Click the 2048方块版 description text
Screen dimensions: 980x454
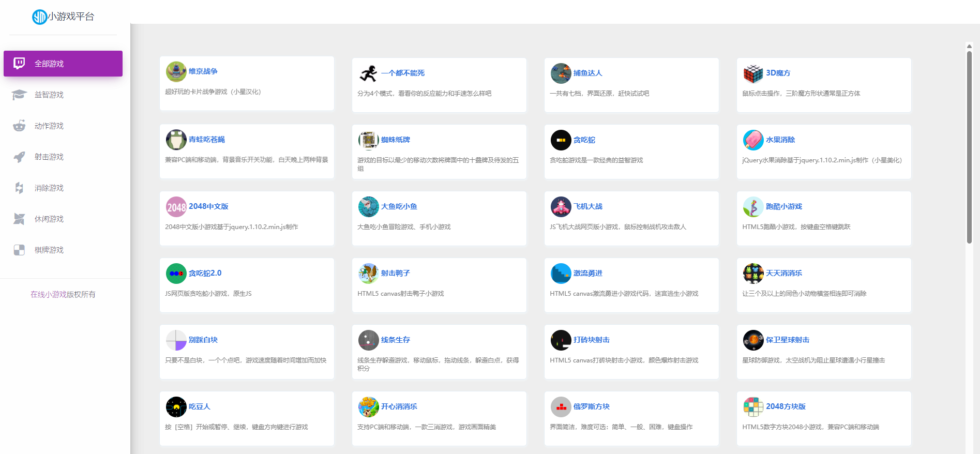(x=811, y=427)
